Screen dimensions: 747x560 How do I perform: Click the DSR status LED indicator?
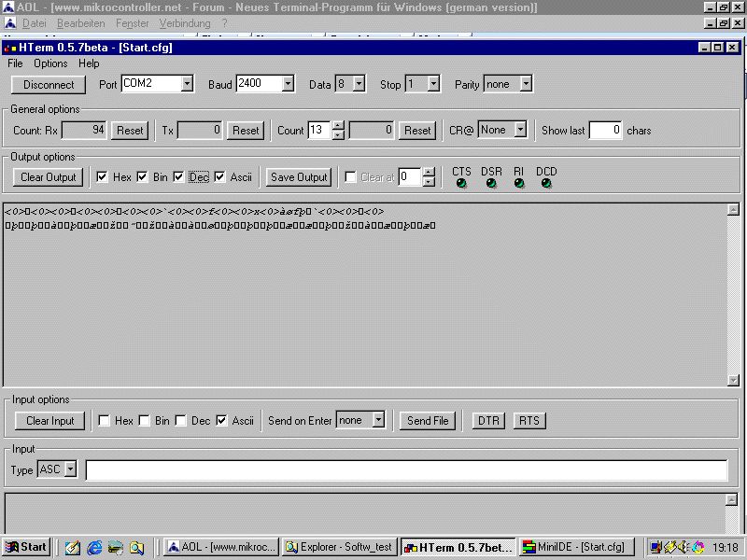[x=491, y=183]
